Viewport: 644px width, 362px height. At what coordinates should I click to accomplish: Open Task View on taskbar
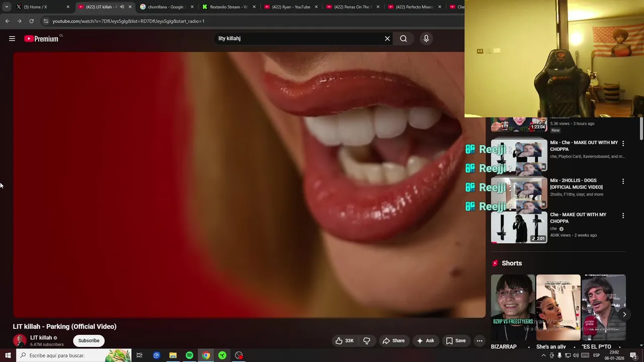click(139, 355)
